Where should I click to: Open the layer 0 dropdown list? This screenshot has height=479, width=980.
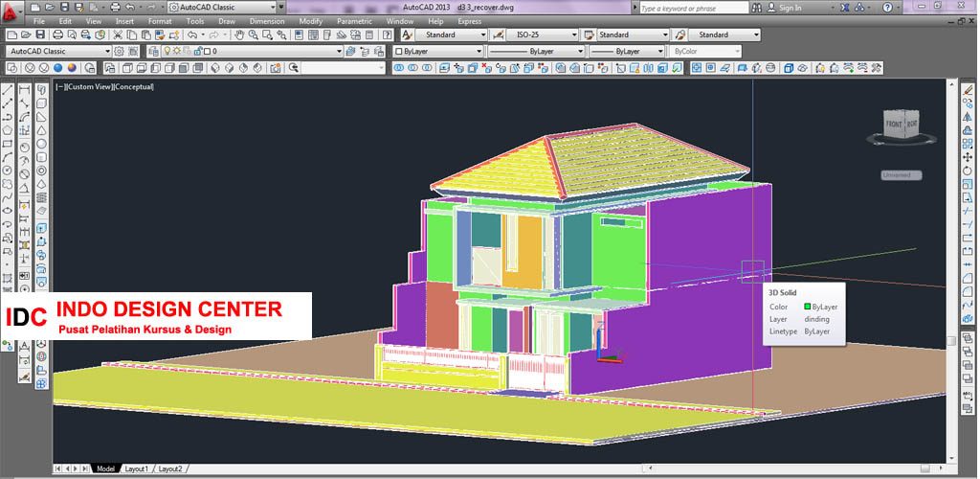click(x=340, y=52)
